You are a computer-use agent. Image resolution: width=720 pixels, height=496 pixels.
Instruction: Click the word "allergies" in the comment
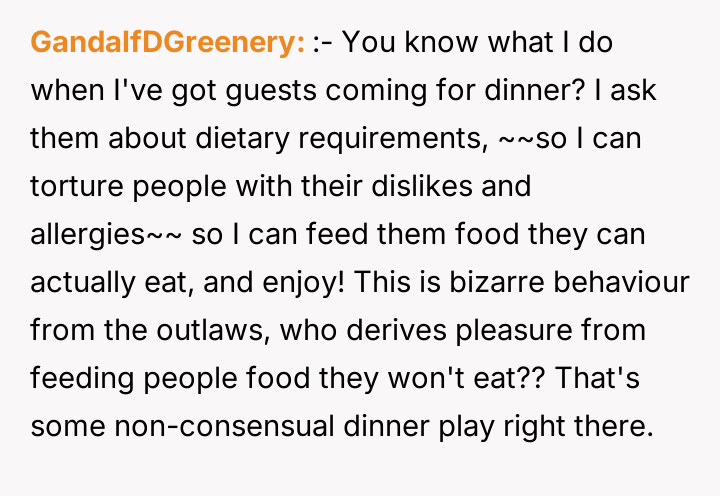click(88, 235)
